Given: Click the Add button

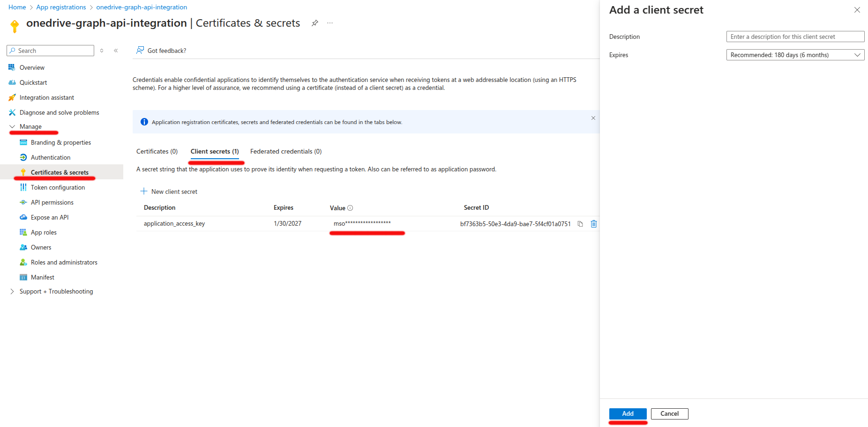Looking at the screenshot, I should [628, 413].
